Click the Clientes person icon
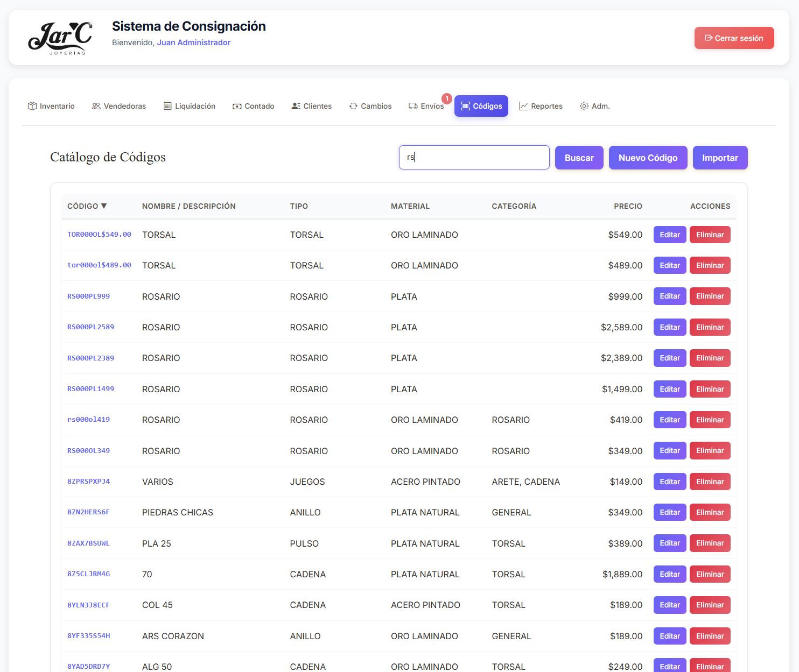Viewport: 799px width, 672px height. pos(296,106)
